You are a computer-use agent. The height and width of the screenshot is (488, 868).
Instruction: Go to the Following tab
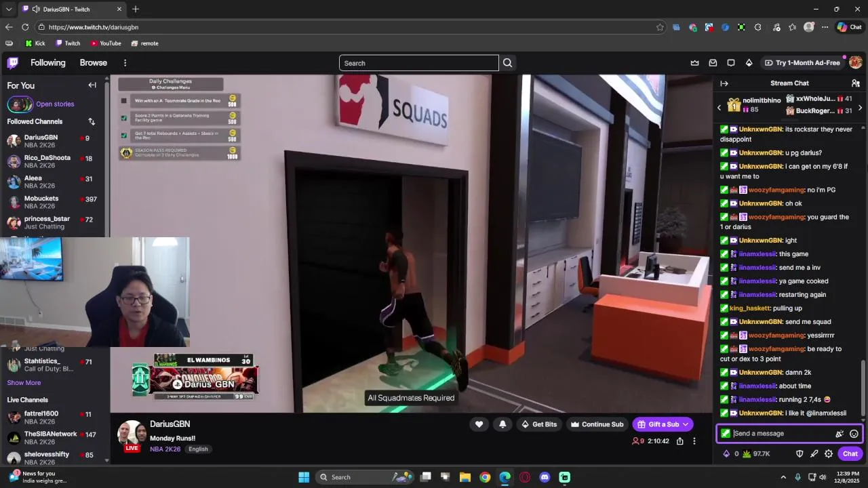(48, 63)
